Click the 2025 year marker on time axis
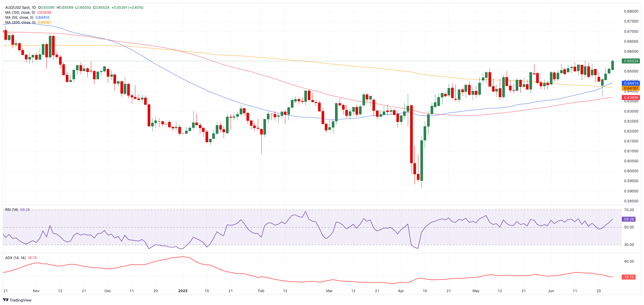 pos(183,291)
